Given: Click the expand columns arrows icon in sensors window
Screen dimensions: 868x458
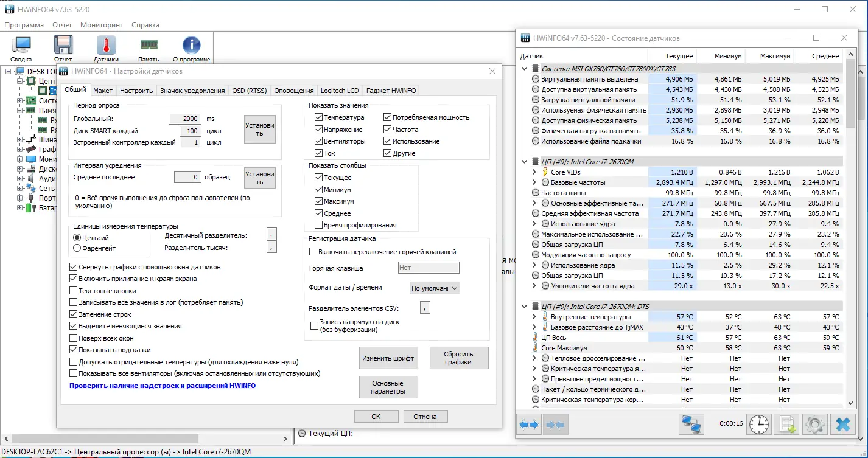Looking at the screenshot, I should [528, 425].
